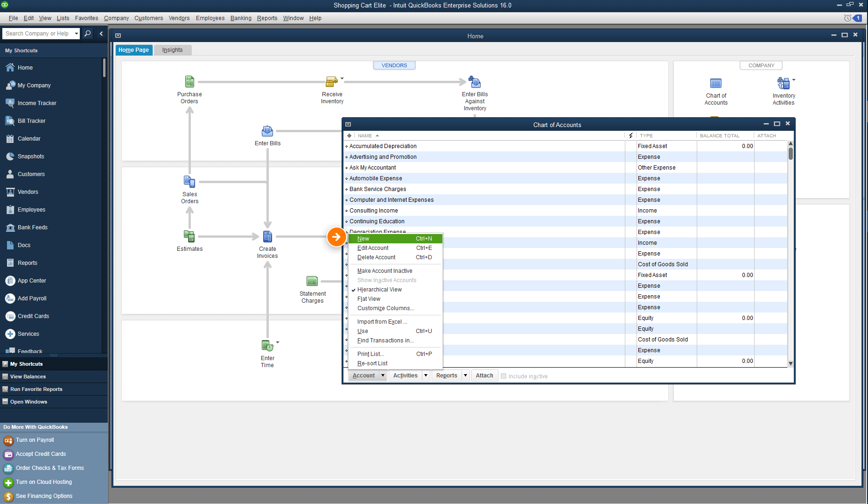Click the Estimates icon
The image size is (868, 504).
click(189, 236)
